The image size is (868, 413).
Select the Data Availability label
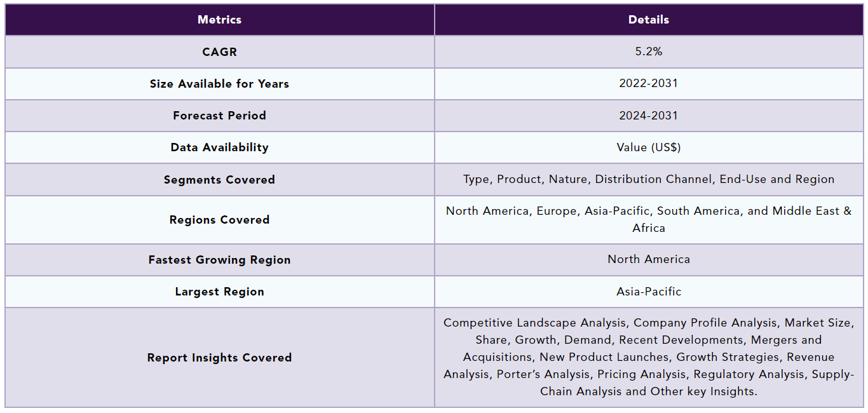pos(219,147)
